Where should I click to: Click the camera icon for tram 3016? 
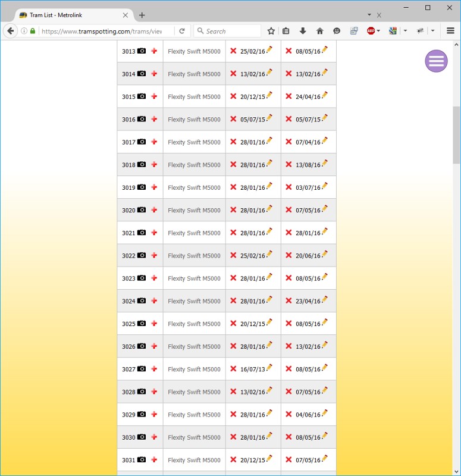click(x=142, y=118)
